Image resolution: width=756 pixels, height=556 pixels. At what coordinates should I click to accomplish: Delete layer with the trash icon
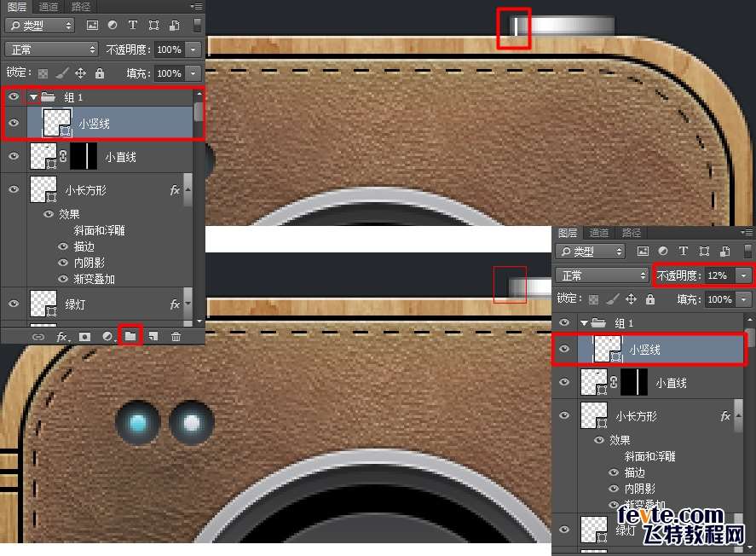tap(176, 337)
